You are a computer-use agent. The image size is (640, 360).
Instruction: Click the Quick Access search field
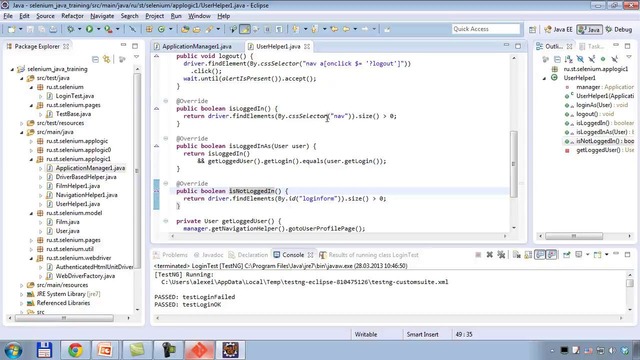pyautogui.click(x=486, y=29)
